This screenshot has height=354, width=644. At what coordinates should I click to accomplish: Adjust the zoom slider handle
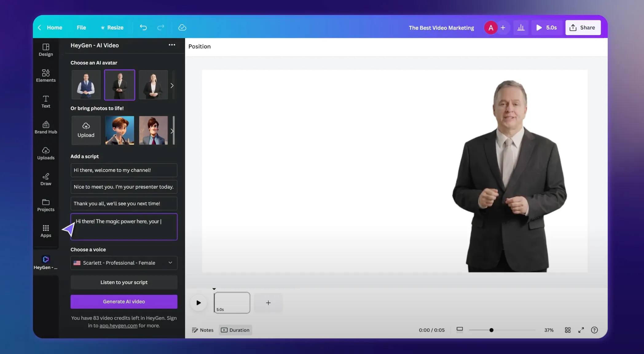491,330
